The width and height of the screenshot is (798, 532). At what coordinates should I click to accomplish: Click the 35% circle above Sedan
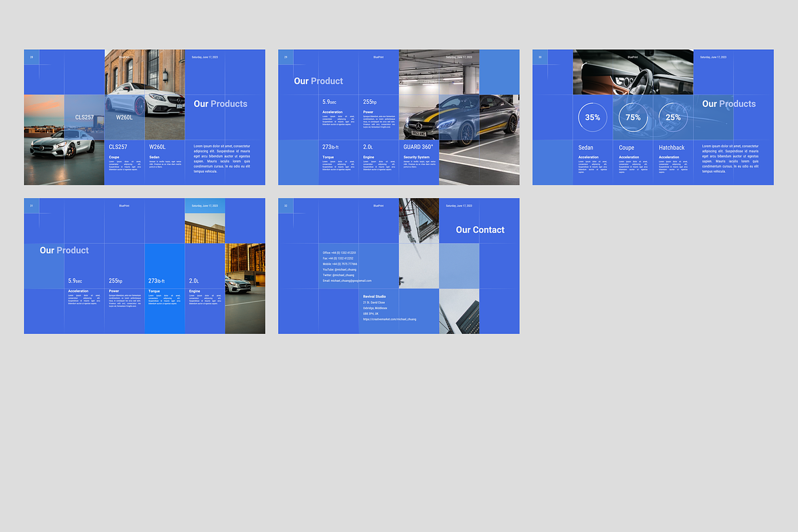(593, 117)
